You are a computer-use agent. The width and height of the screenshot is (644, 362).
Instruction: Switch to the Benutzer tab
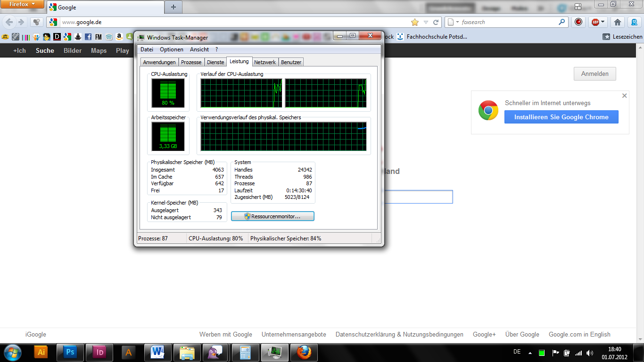pos(291,62)
